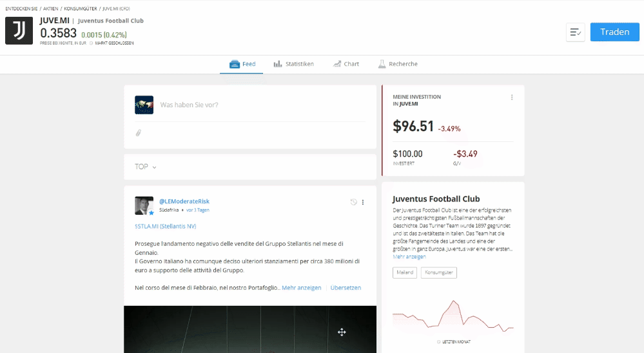Click the Chart line icon

pos(337,64)
